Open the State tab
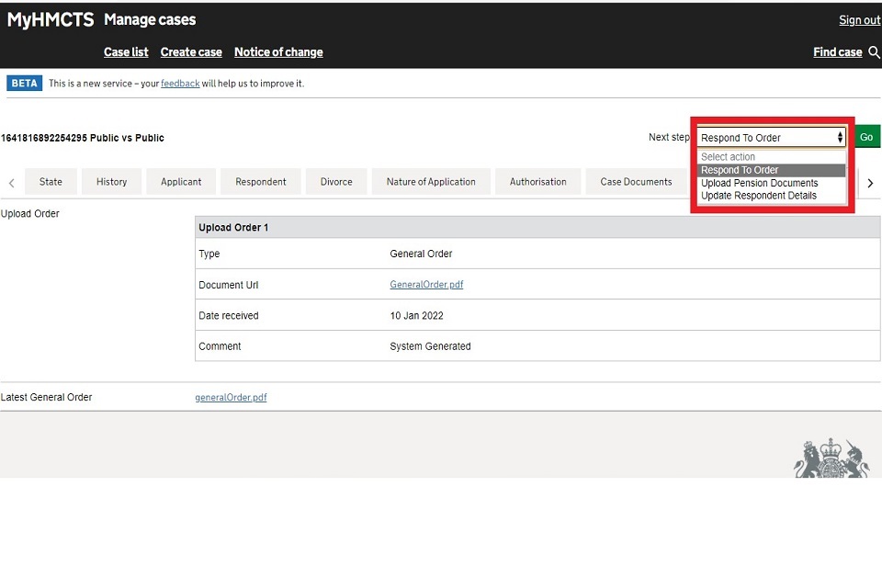The width and height of the screenshot is (882, 588). (51, 182)
